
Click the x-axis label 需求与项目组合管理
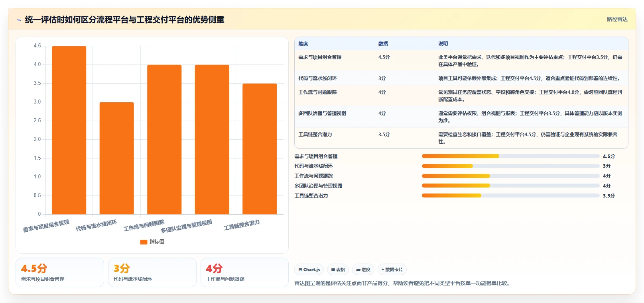46,226
